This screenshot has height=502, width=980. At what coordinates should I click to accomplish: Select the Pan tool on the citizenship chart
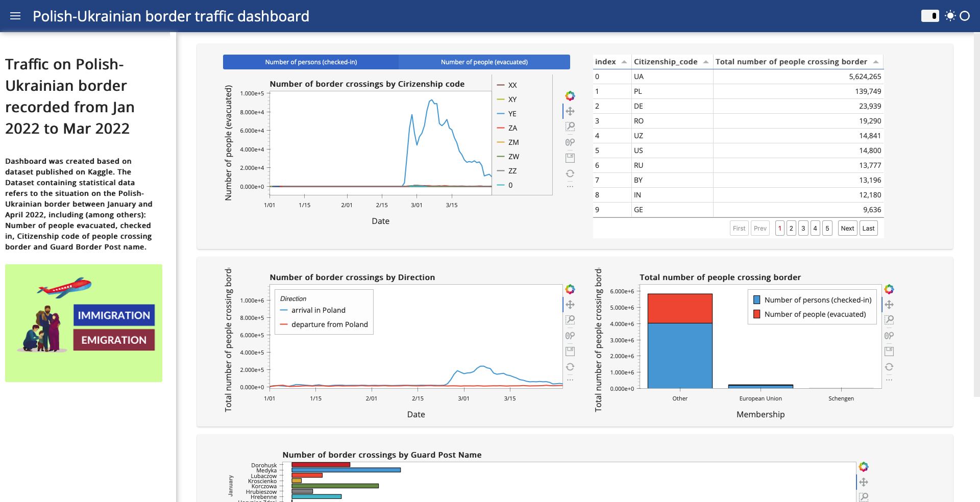click(570, 111)
